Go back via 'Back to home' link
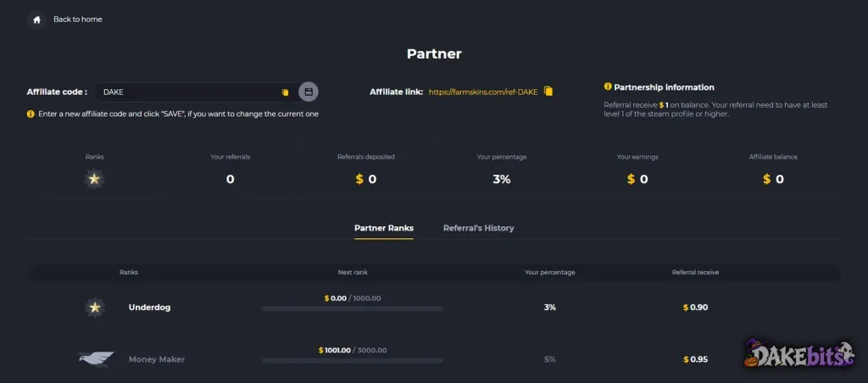The height and width of the screenshot is (383, 868). point(77,19)
